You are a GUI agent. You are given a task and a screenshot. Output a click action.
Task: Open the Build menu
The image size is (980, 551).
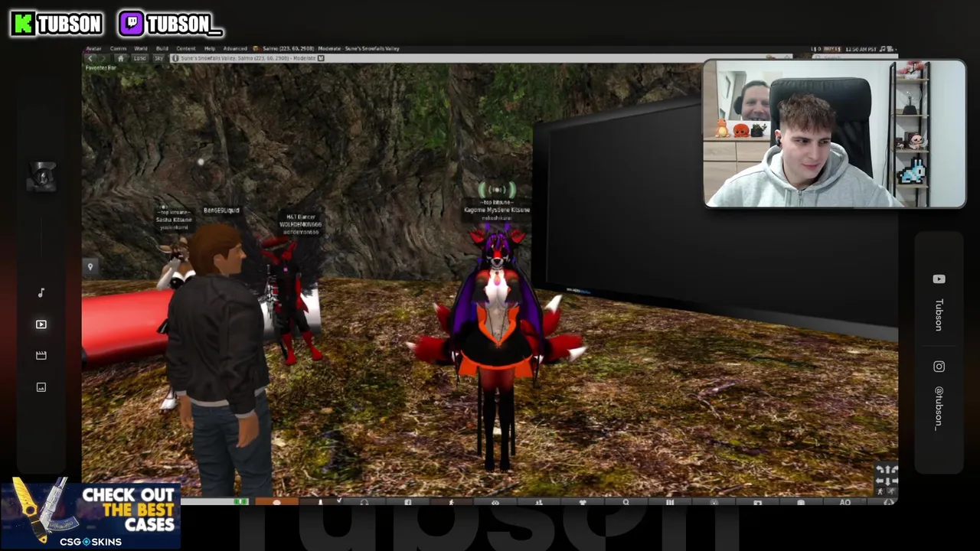click(162, 48)
